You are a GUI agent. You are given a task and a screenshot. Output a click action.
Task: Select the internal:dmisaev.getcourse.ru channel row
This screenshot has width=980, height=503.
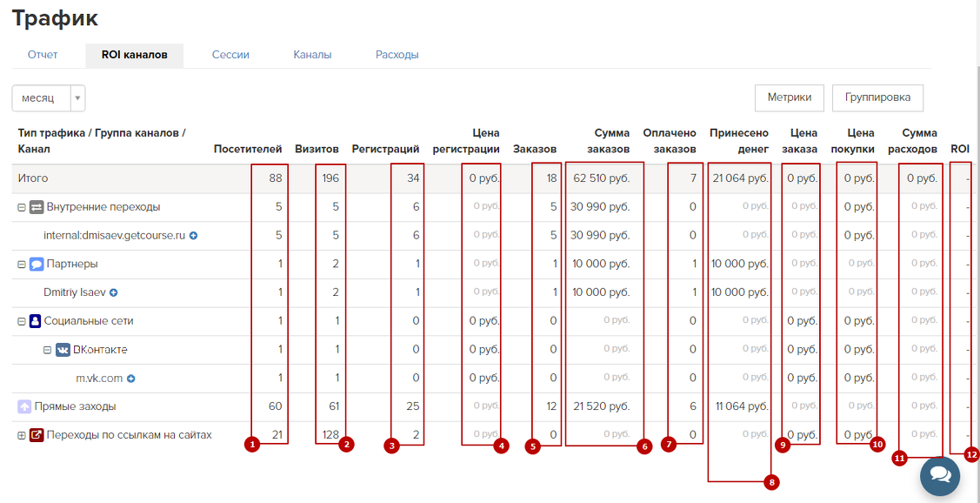(115, 236)
